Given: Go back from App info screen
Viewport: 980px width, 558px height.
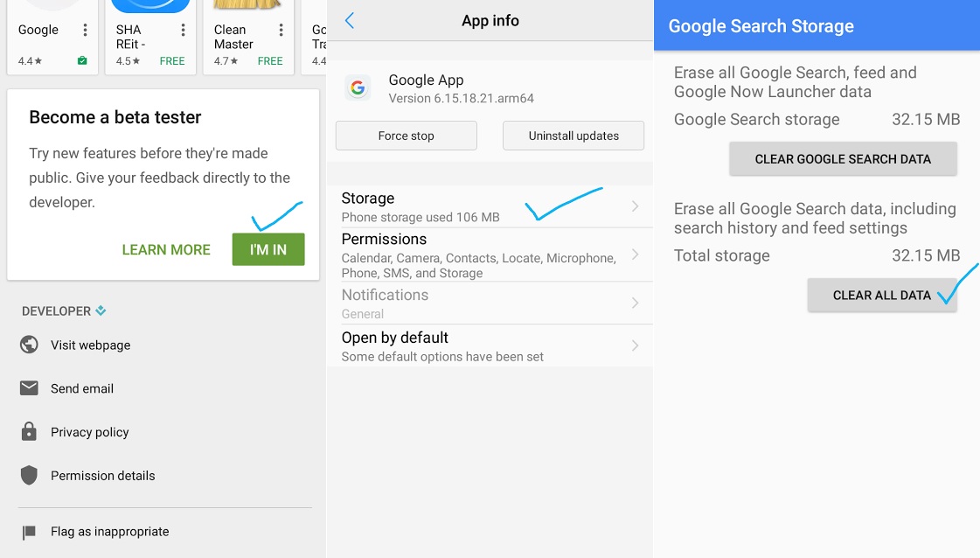Looking at the screenshot, I should pyautogui.click(x=350, y=21).
